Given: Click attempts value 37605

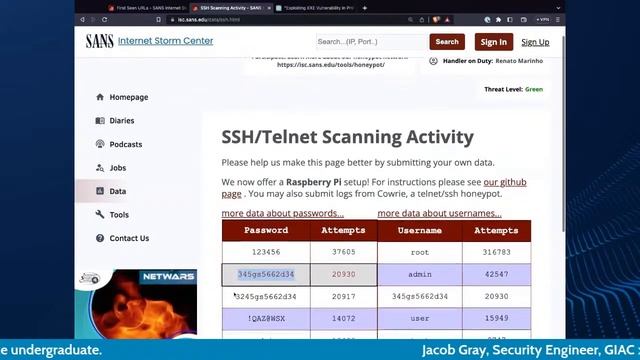Looking at the screenshot, I should click(x=343, y=252).
